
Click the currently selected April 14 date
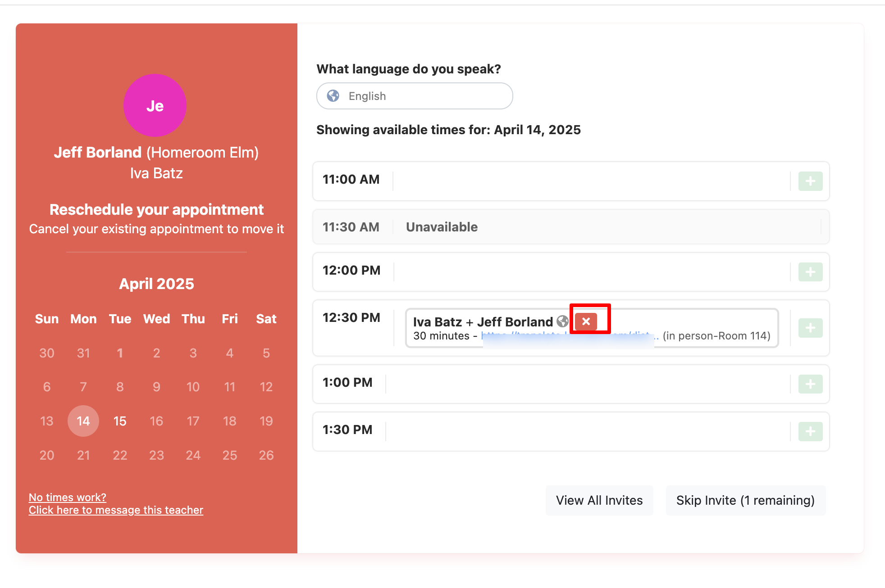[x=83, y=421]
